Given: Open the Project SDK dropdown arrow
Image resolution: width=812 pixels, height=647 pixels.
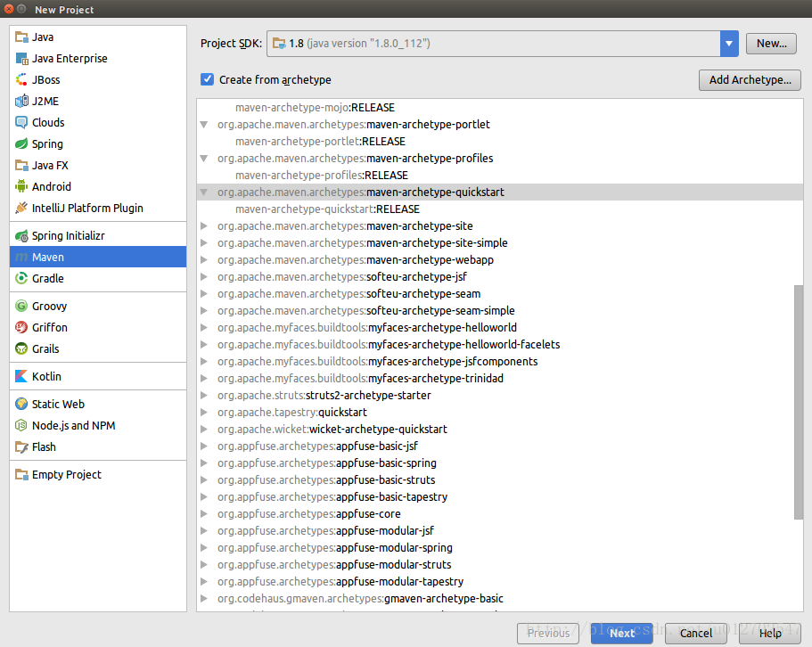Looking at the screenshot, I should (728, 44).
